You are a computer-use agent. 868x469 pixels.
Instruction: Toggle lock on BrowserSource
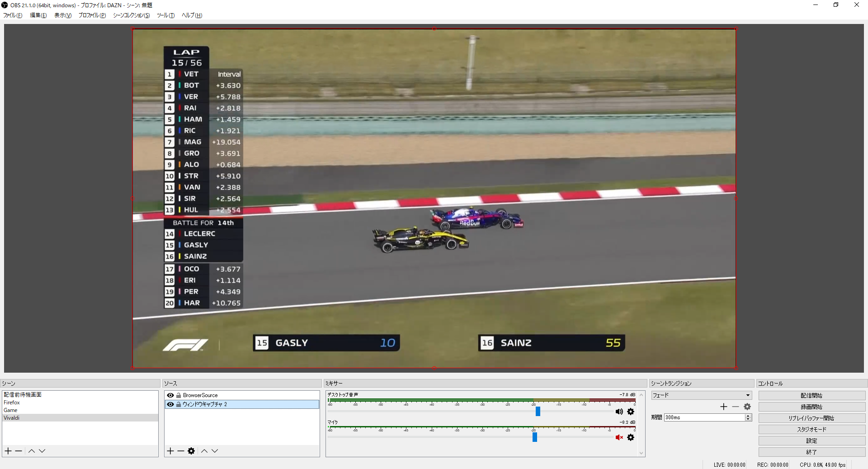pyautogui.click(x=179, y=395)
